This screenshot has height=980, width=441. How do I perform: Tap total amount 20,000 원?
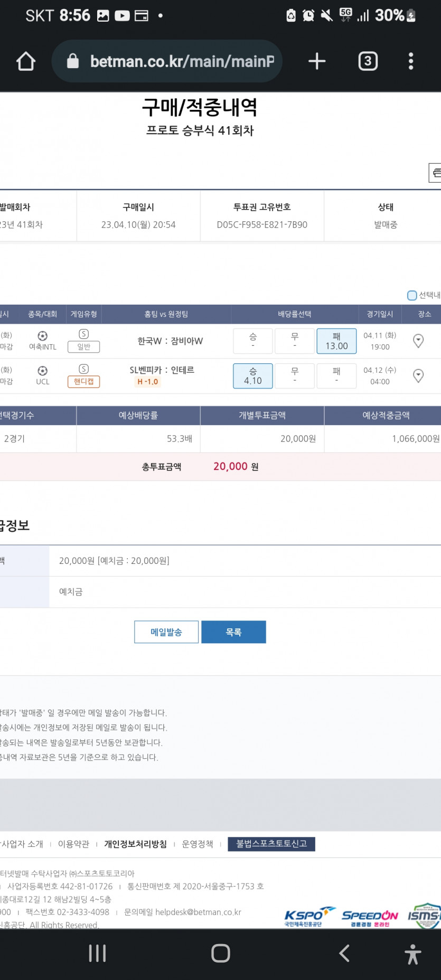pyautogui.click(x=236, y=466)
